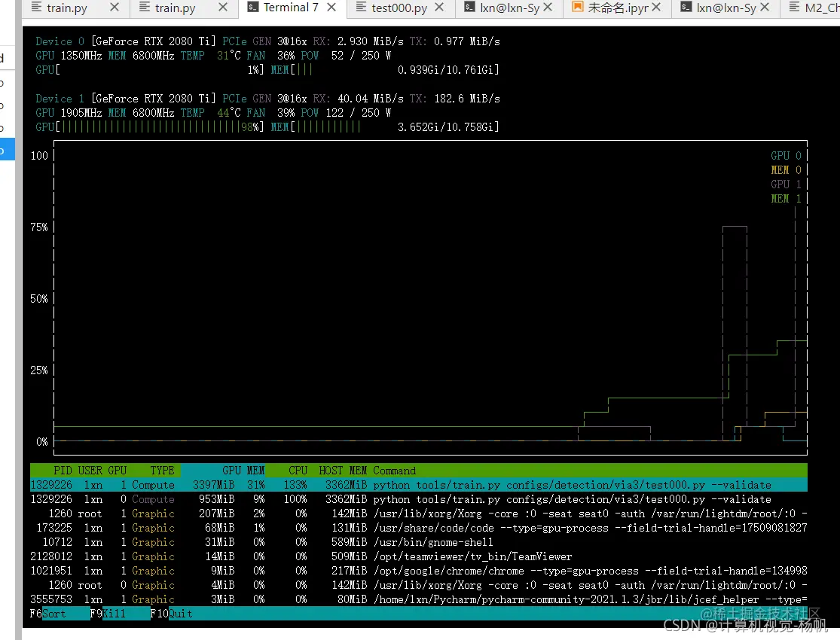Open the lxn@lxn-Sy tab after test000.py
Viewport: 840px width, 640px height.
(x=509, y=8)
